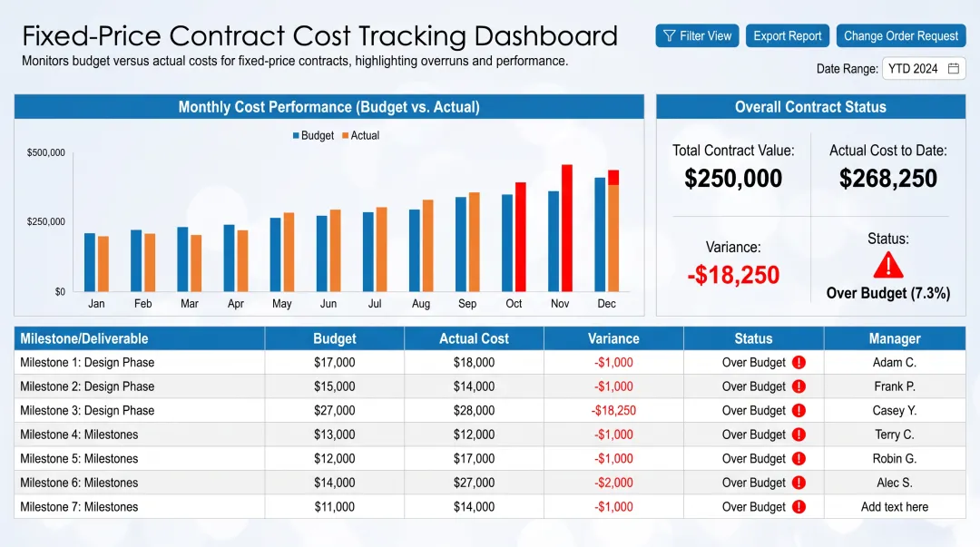Click the alert icon for Milestone 7
Viewport: 980px width, 547px height.
[x=799, y=507]
